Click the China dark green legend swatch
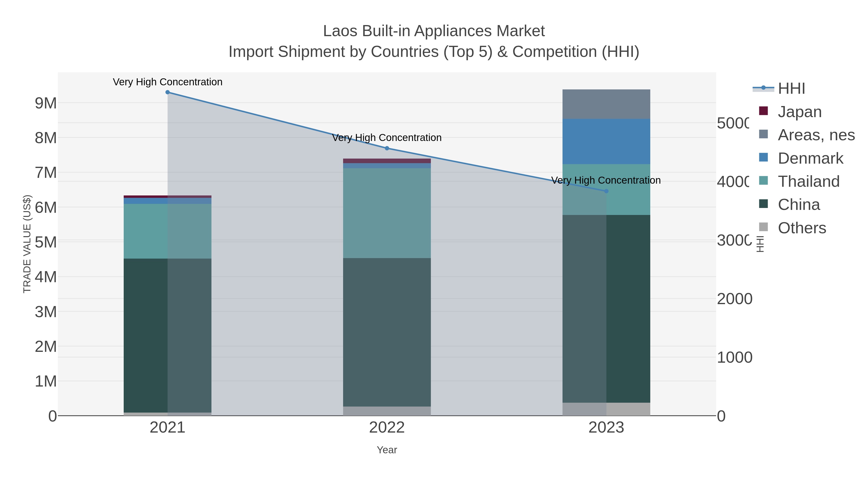 763,204
